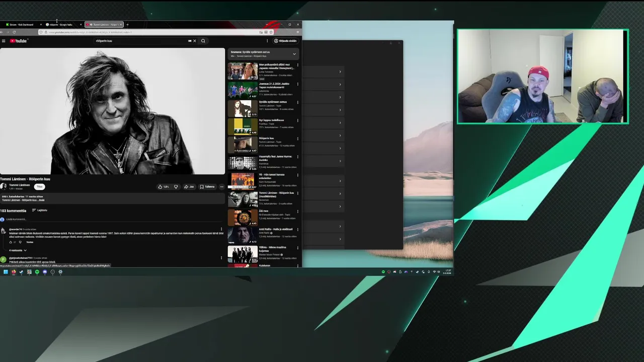This screenshot has height=362, width=644.
Task: Bookmark the page with star icon
Action: (271, 32)
